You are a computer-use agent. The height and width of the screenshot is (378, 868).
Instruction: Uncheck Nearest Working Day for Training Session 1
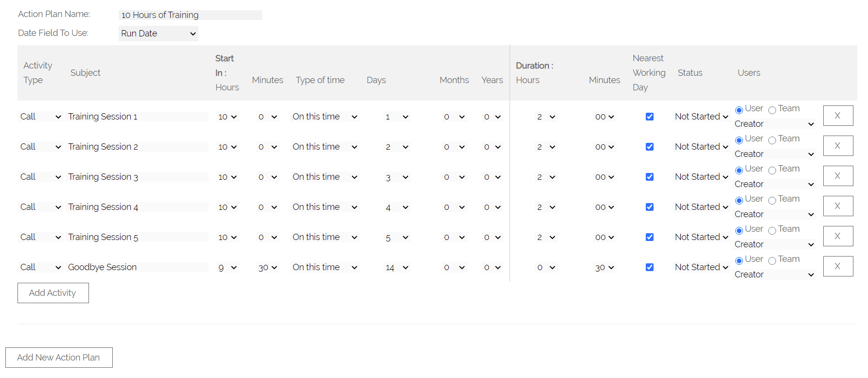pos(649,117)
